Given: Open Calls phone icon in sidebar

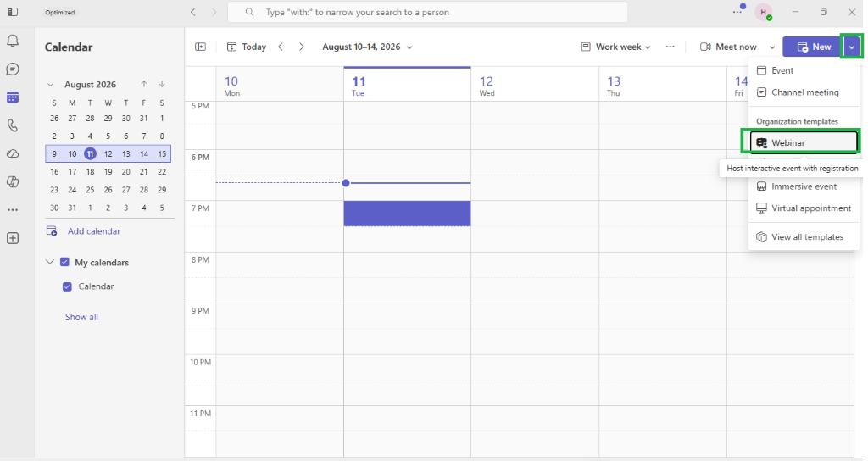Looking at the screenshot, I should pos(13,125).
